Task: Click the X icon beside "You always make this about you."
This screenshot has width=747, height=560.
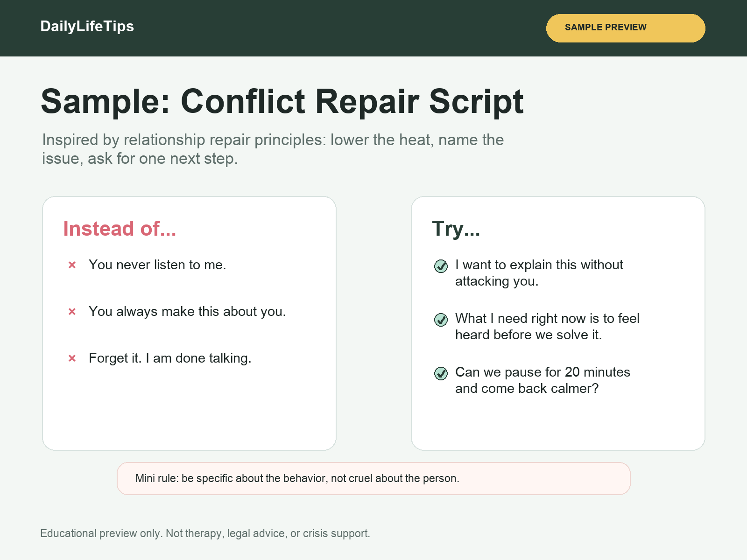Action: (72, 312)
